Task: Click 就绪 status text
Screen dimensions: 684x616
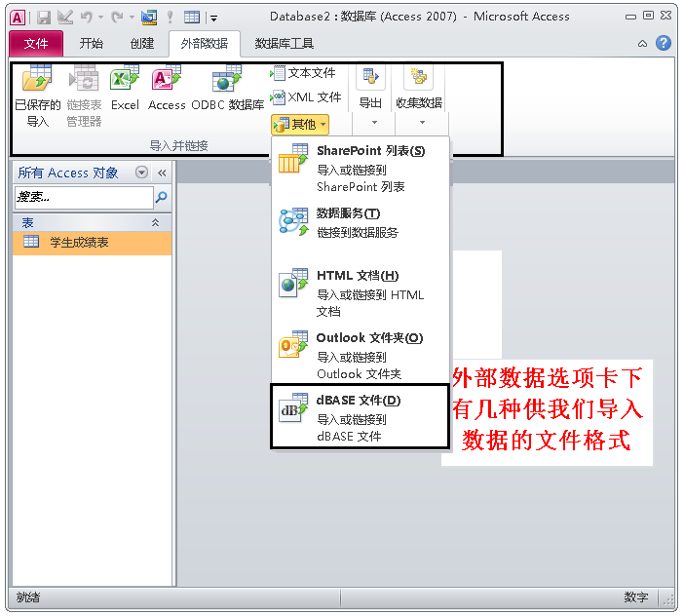Action: [x=28, y=597]
